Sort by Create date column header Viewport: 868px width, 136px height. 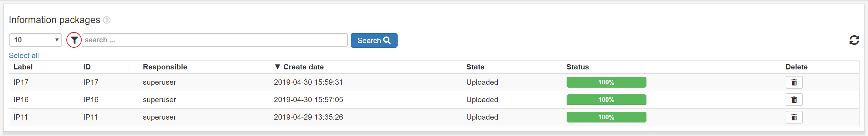click(x=299, y=67)
